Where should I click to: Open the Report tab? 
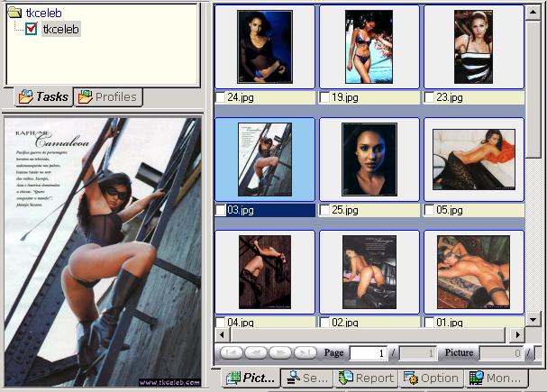point(366,378)
